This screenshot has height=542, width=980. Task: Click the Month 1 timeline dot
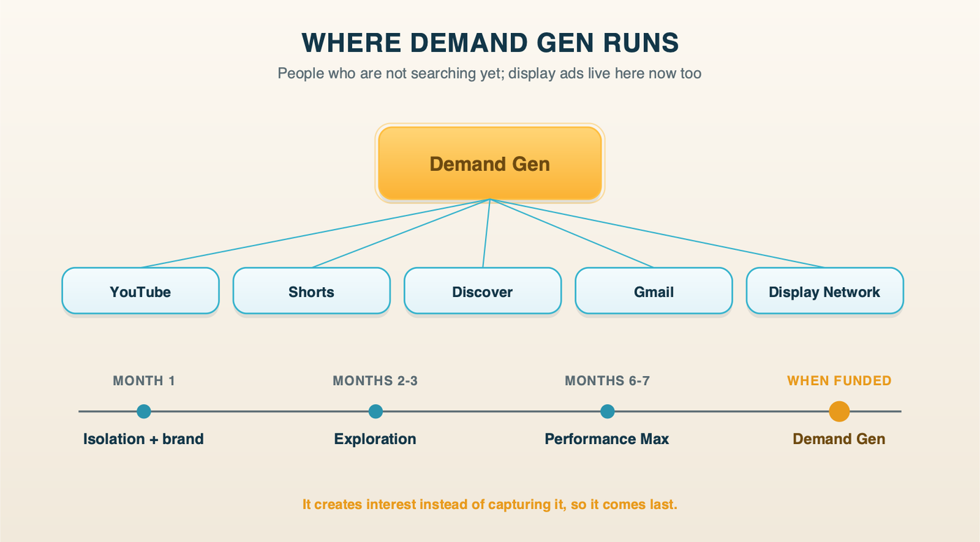pos(143,411)
